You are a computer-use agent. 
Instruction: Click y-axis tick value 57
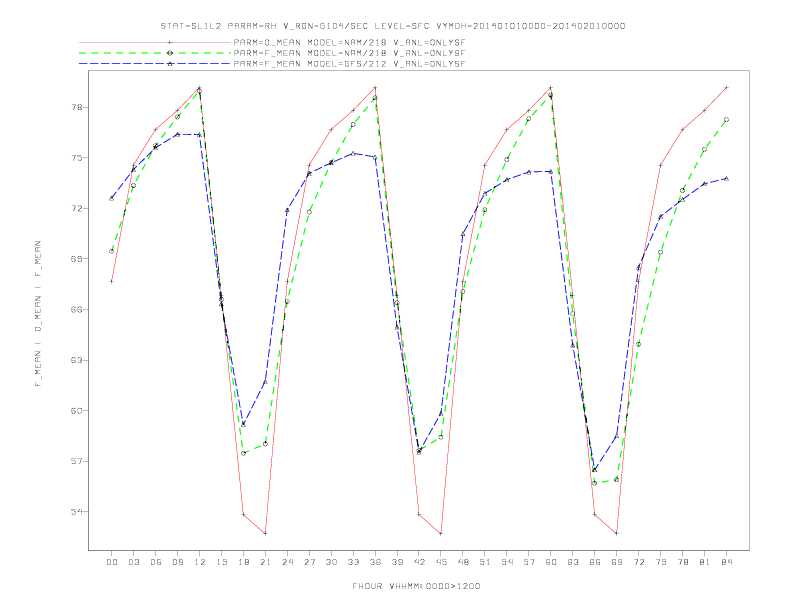(77, 461)
